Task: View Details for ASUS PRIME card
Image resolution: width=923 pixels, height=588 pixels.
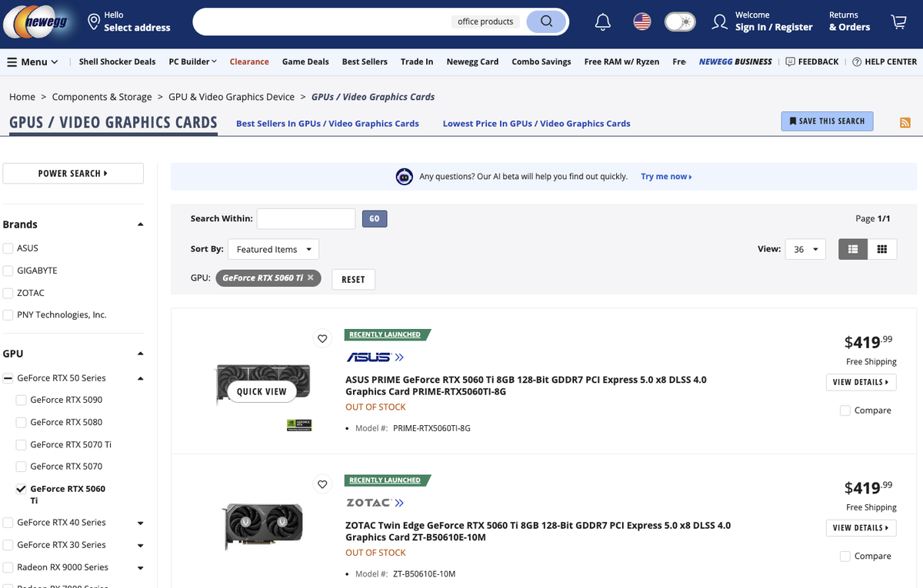Action: tap(860, 382)
